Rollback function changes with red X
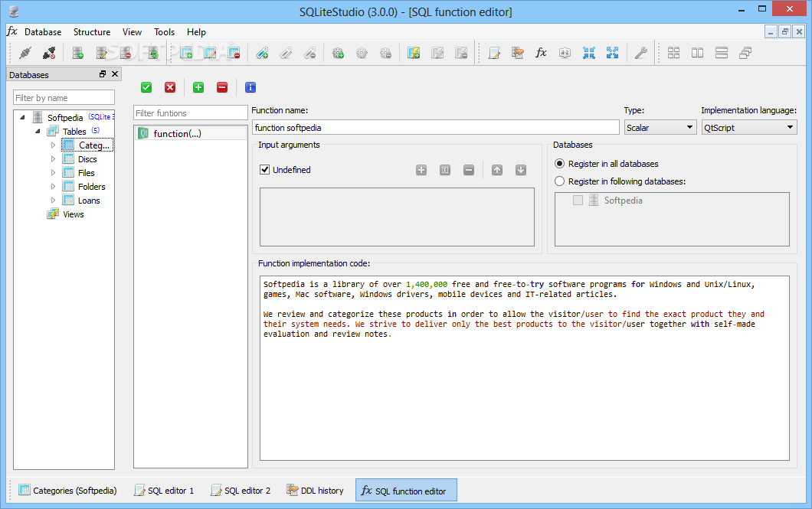 pos(170,87)
